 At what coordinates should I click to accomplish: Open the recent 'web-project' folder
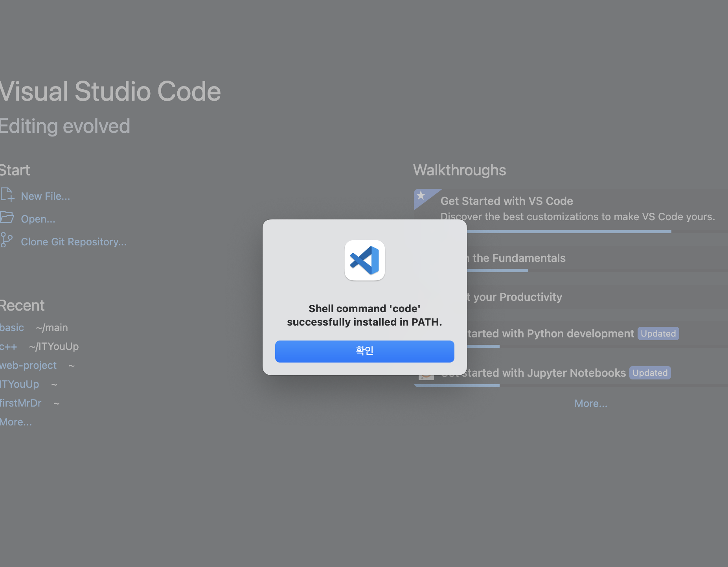coord(28,365)
